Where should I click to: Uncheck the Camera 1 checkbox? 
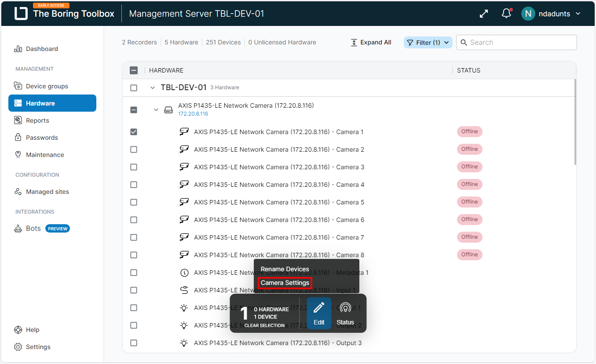click(x=134, y=132)
